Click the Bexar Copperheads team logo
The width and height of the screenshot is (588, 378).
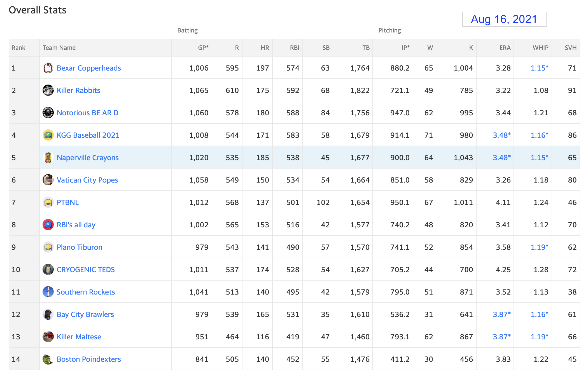48,68
